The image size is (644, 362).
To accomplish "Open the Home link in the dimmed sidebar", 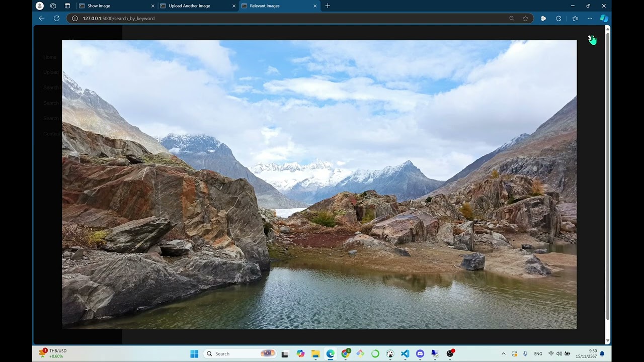I will pos(50,57).
